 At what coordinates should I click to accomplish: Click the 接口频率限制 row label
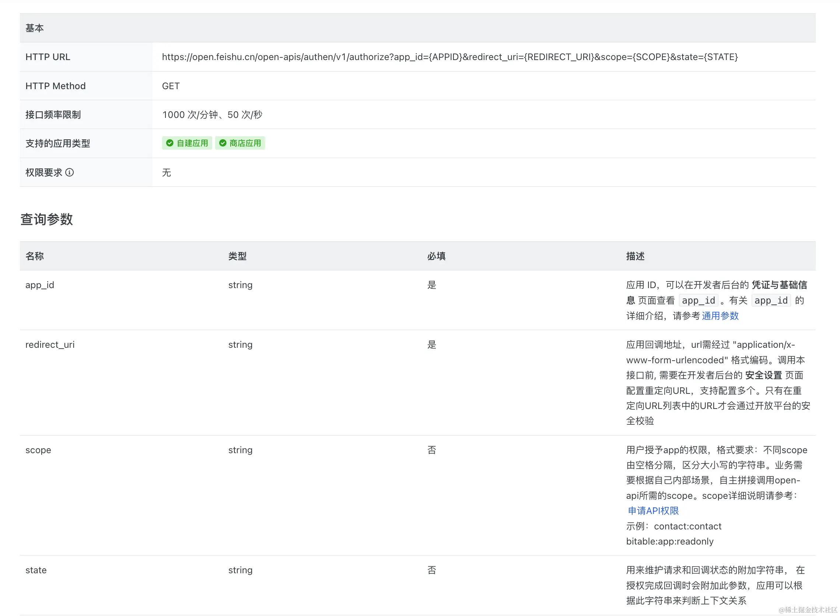(x=53, y=115)
